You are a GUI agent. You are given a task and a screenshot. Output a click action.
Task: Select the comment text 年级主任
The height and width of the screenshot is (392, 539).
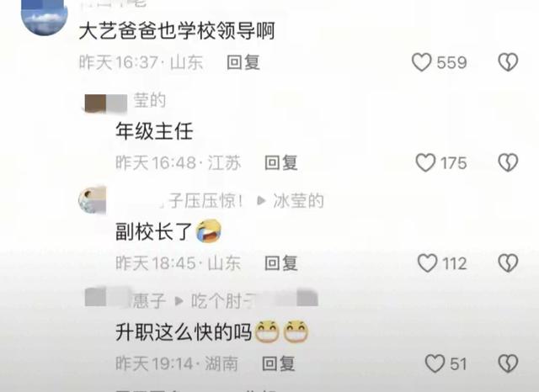pyautogui.click(x=154, y=131)
